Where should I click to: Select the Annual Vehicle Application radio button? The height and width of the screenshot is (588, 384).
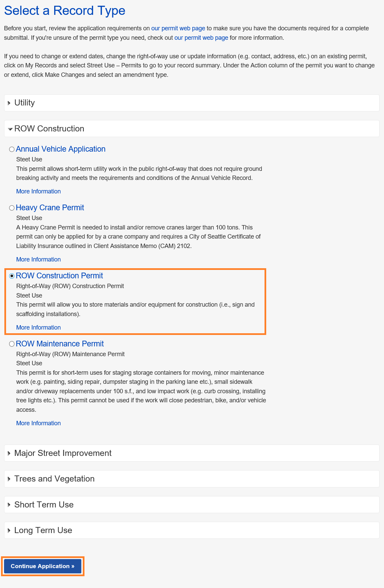click(12, 149)
